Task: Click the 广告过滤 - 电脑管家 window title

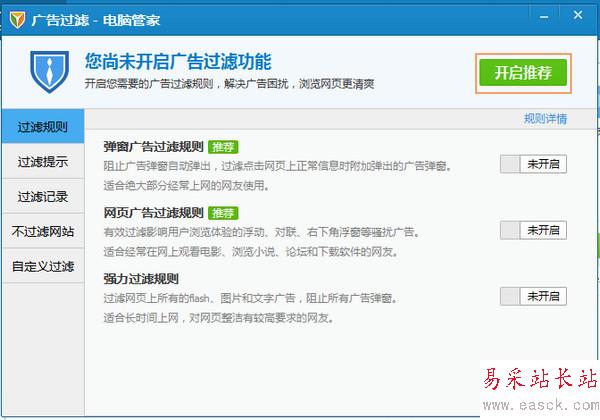Action: [x=96, y=20]
